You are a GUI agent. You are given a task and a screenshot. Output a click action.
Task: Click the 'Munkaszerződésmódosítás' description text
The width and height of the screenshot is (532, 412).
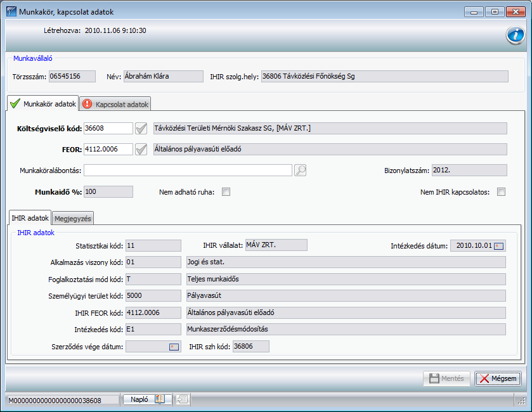(228, 329)
